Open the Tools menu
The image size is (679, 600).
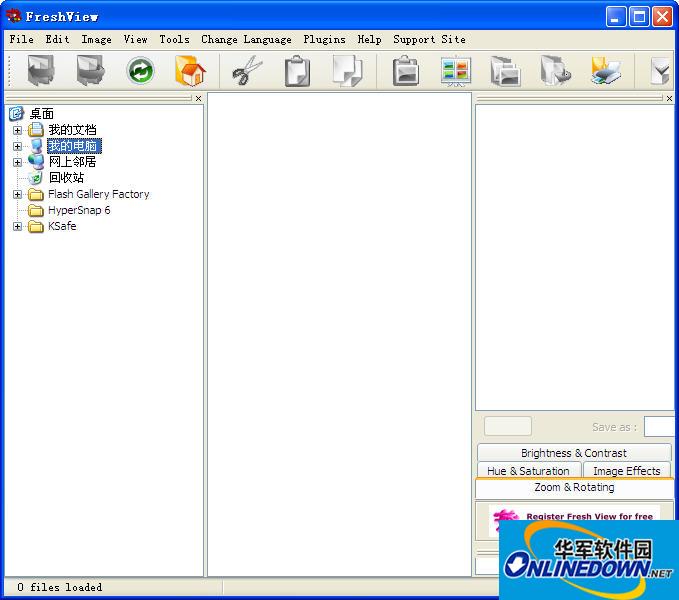coord(174,39)
